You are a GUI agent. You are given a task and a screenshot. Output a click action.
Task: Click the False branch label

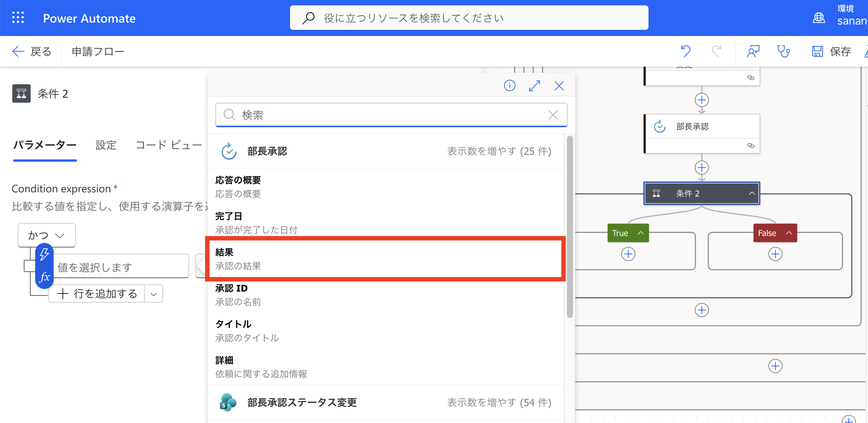click(767, 233)
